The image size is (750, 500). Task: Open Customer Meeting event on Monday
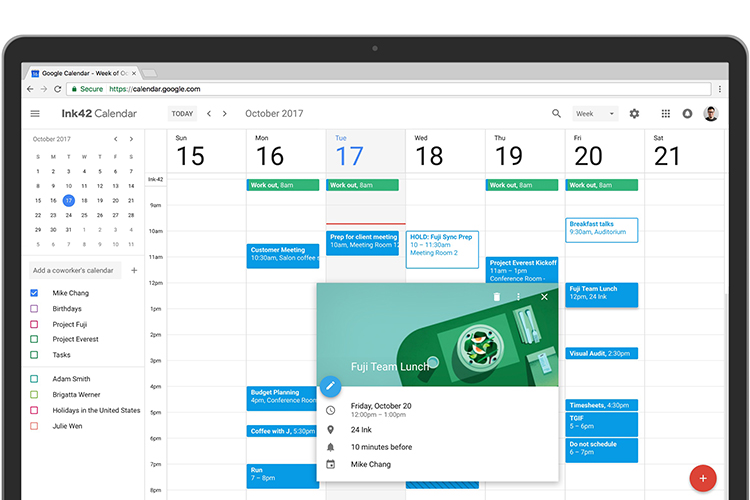(x=283, y=256)
